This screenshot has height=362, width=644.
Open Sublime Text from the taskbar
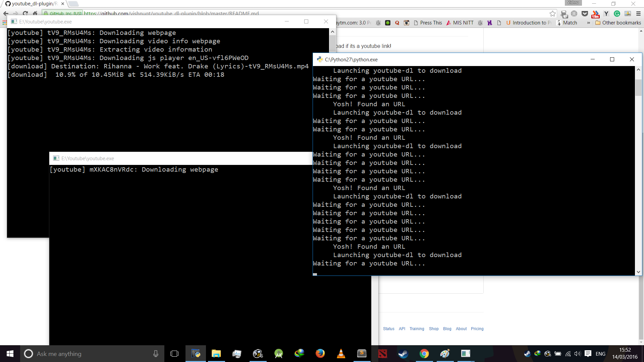tap(362, 354)
